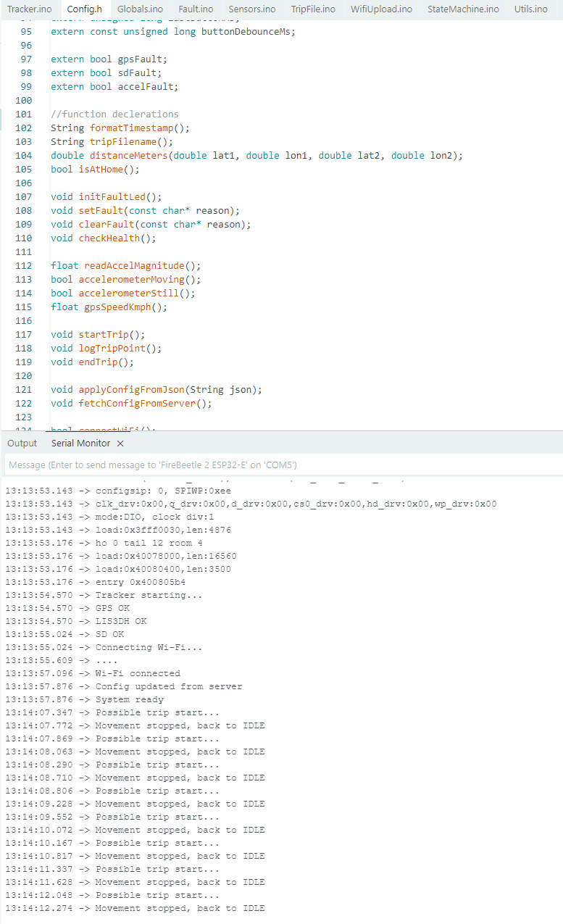Click the 'ho 0 tail 12 room 4' line

click(104, 543)
